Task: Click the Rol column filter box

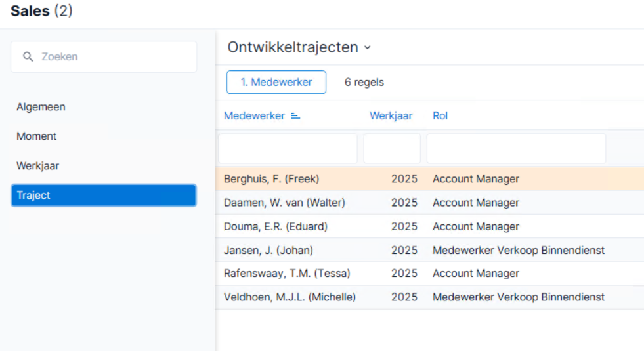Action: tap(516, 149)
